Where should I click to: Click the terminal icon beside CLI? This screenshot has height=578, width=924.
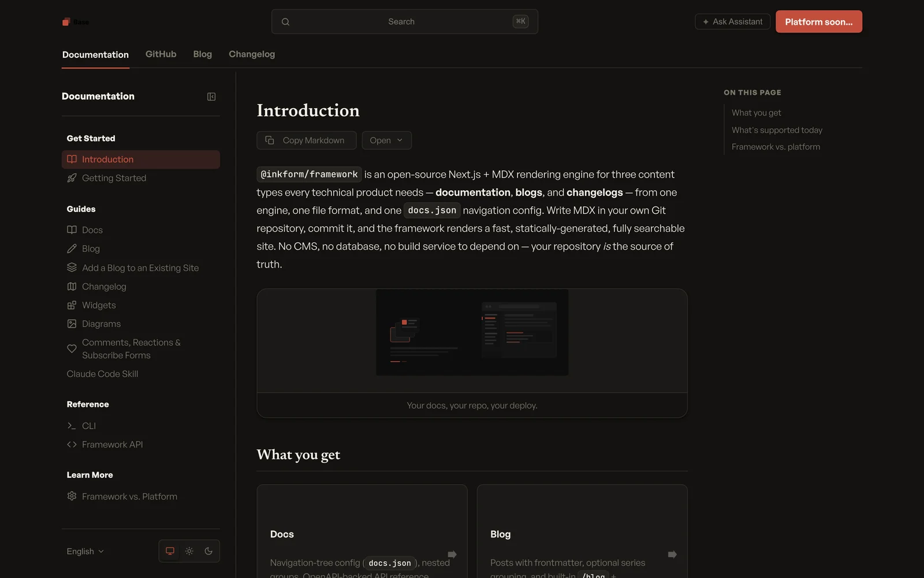[72, 426]
